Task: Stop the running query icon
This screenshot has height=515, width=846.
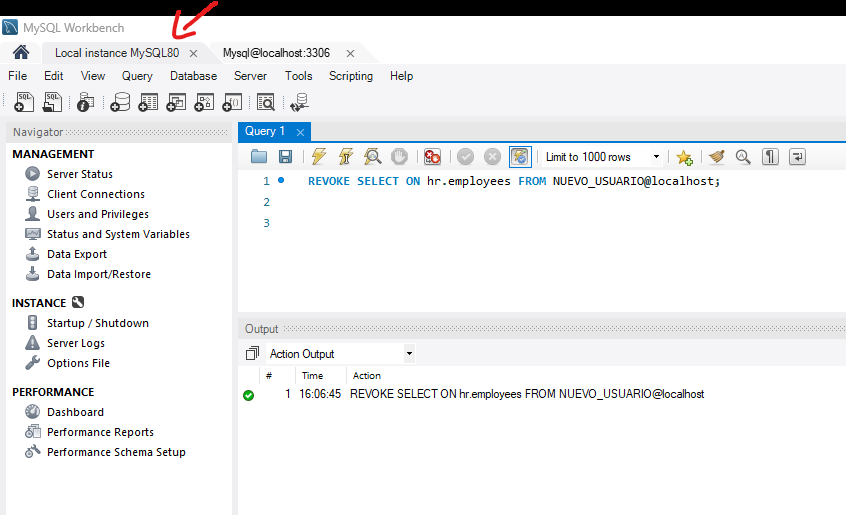Action: pyautogui.click(x=399, y=157)
